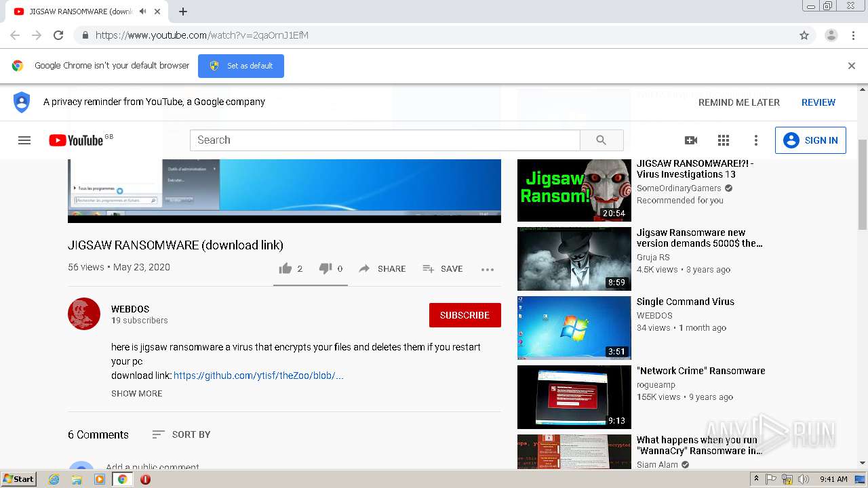Show hidden system tray icons

click(x=757, y=479)
